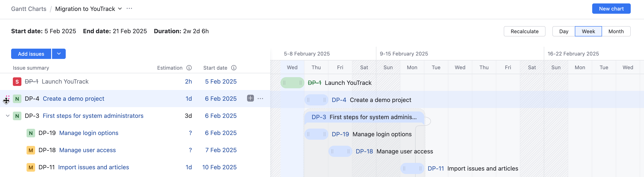Open the Add issues dropdown arrow
The image size is (644, 177).
pos(59,54)
